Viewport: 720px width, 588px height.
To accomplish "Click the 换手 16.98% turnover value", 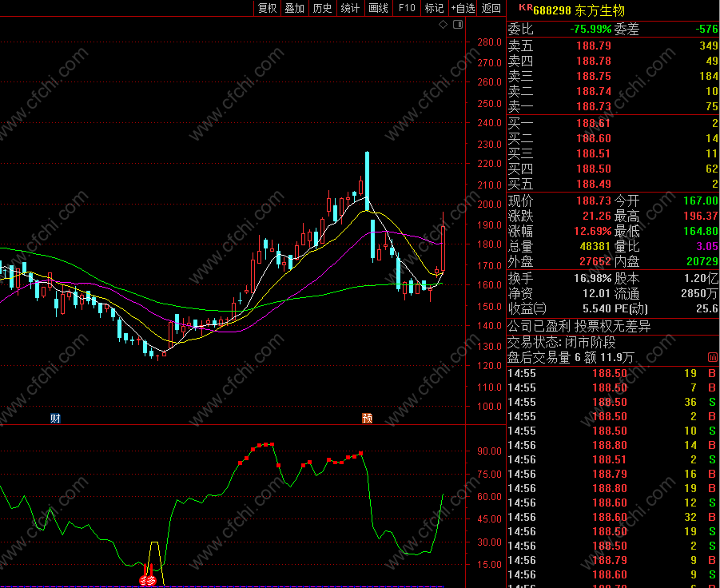I will pyautogui.click(x=593, y=278).
